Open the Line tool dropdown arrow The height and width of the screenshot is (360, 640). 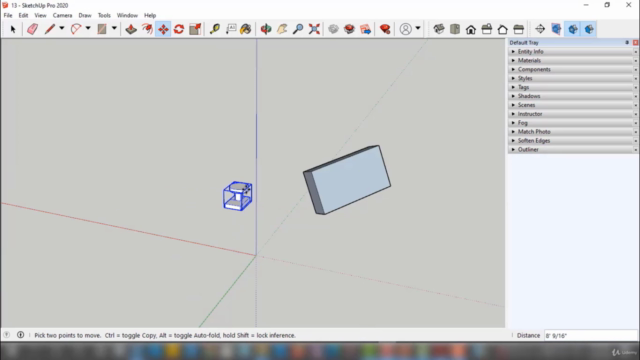click(62, 29)
